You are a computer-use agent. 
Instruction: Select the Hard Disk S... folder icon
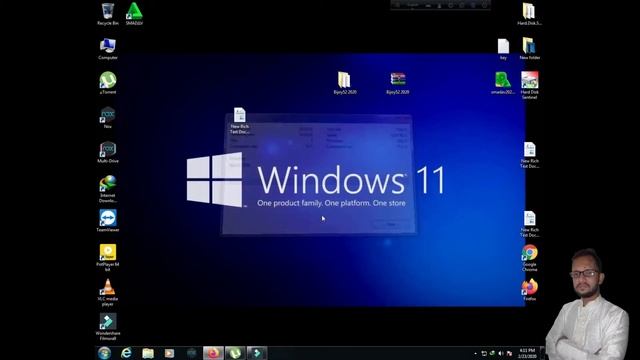[x=529, y=14]
